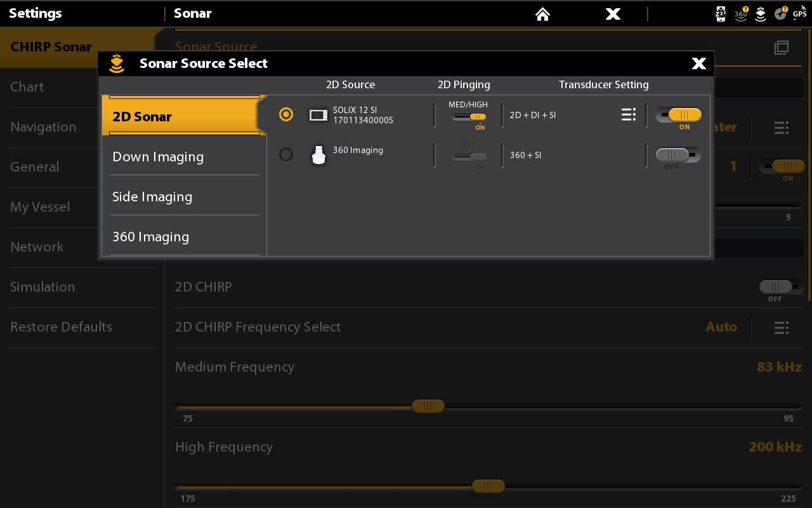Viewport: 812px width, 508px height.
Task: Switch to the Side Imaging tab
Action: [x=152, y=197]
